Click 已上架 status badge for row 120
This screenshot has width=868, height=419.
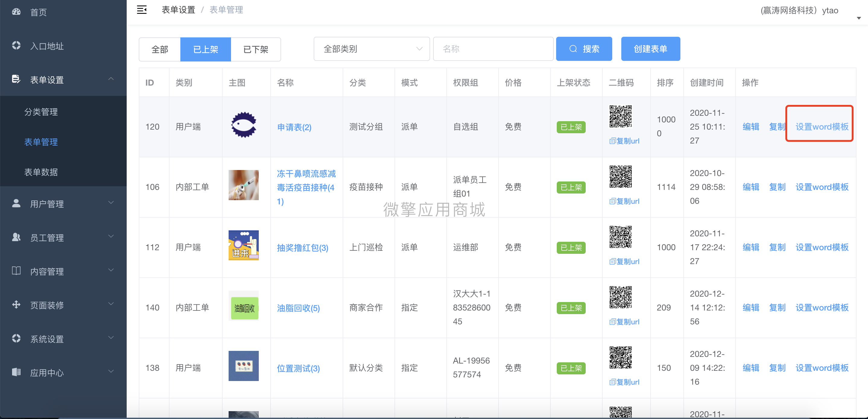click(571, 127)
